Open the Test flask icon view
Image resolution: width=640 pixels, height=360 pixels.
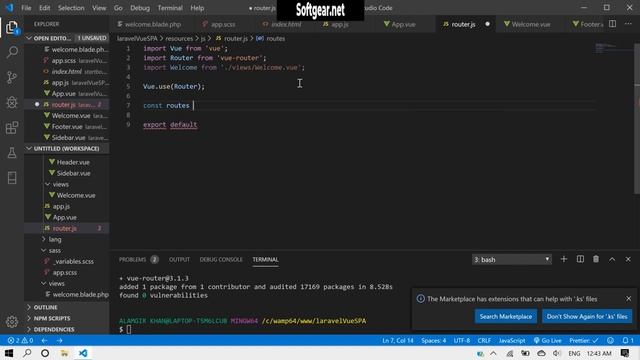tap(12, 153)
